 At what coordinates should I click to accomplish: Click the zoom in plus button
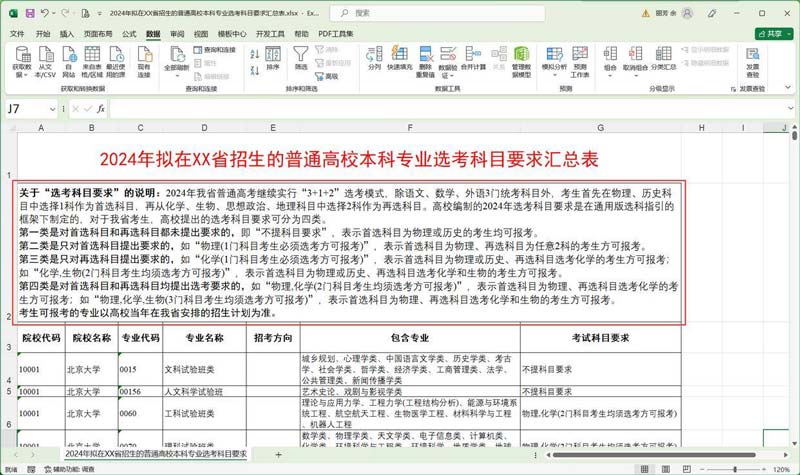pyautogui.click(x=764, y=469)
